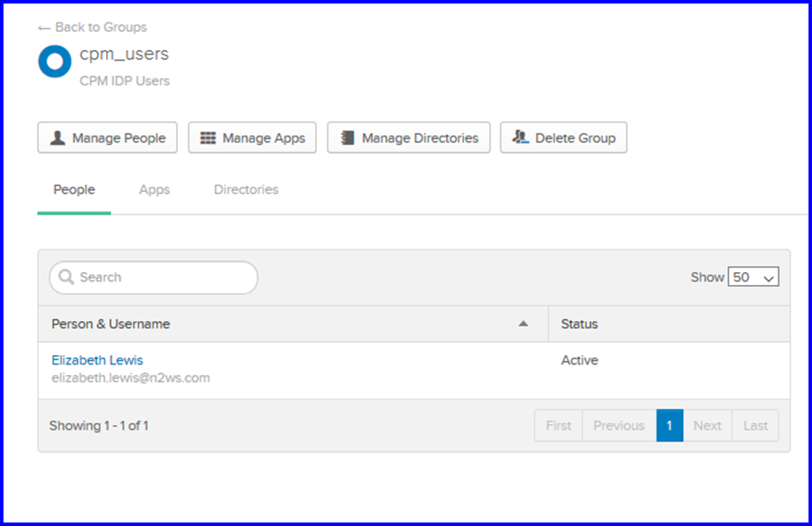This screenshot has width=812, height=526.
Task: Click the back arrow next to Back to Groups
Action: pos(44,28)
